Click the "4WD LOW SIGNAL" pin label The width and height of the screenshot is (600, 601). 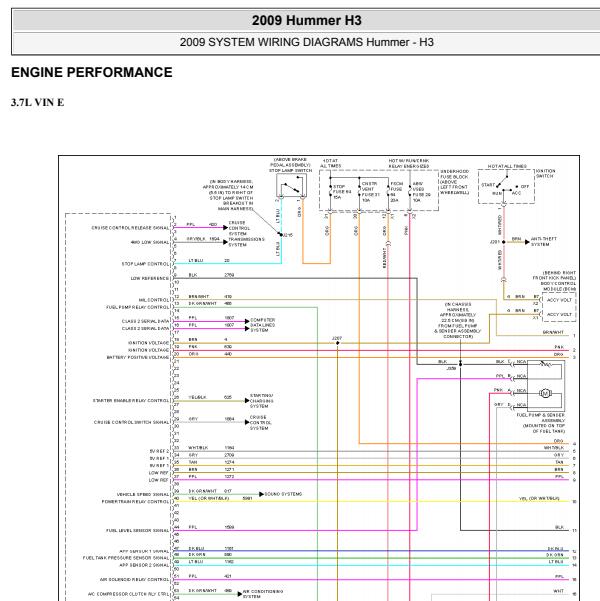tap(150, 242)
